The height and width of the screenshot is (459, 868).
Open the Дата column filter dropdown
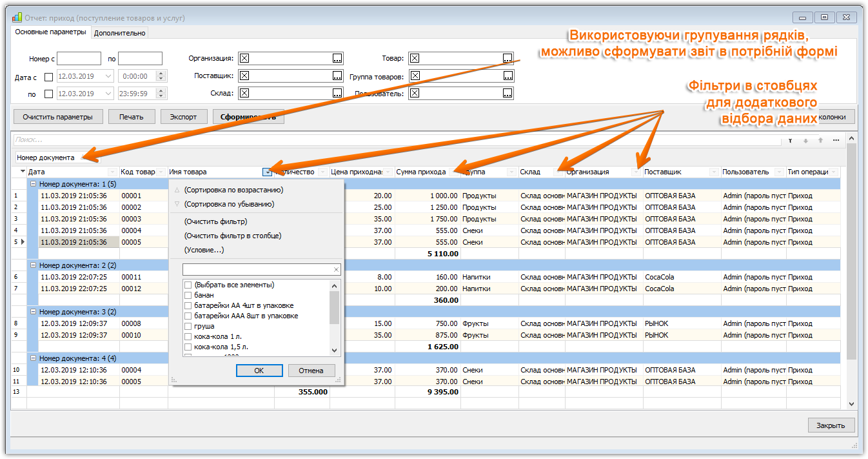[x=112, y=172]
